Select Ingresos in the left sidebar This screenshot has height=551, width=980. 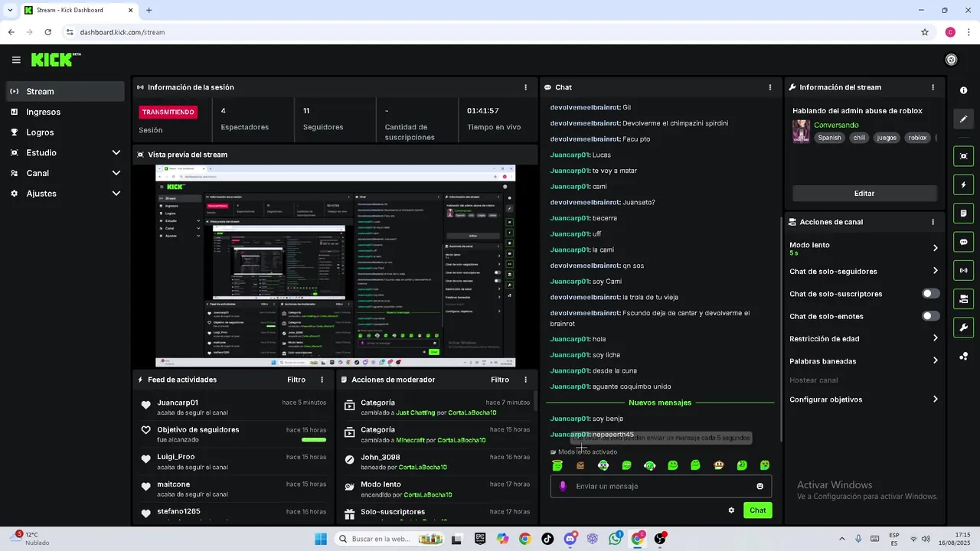tap(65, 112)
